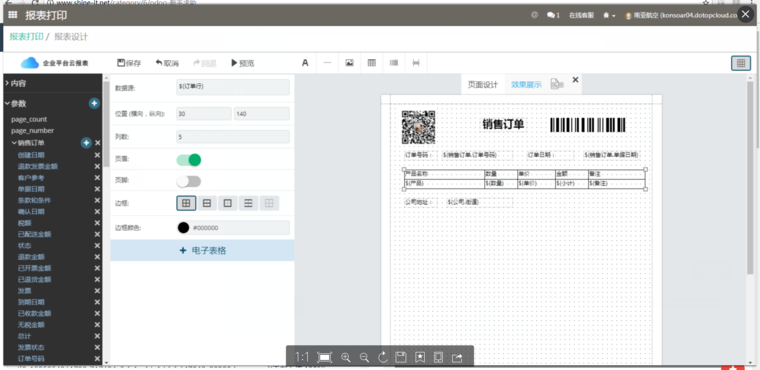Click the 取消 undo button
The height and width of the screenshot is (370, 760).
click(167, 63)
